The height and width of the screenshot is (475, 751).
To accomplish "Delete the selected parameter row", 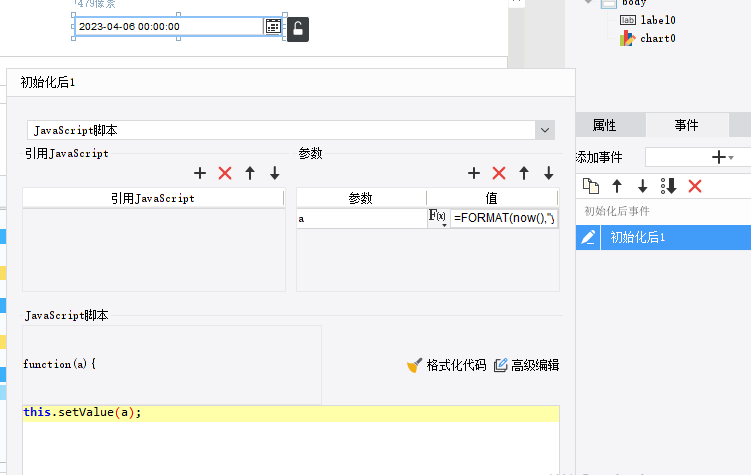I will coord(499,173).
